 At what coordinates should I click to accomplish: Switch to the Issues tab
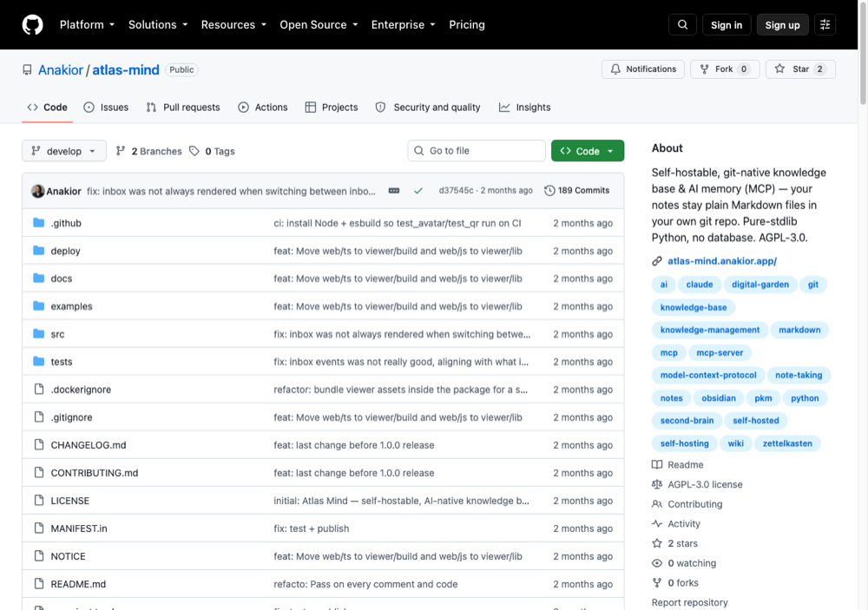click(x=106, y=108)
